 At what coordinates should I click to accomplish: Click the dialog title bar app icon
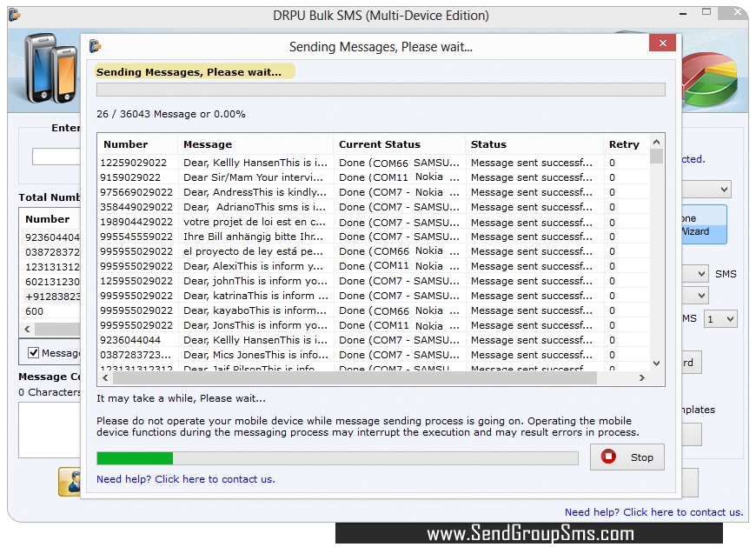tap(96, 46)
